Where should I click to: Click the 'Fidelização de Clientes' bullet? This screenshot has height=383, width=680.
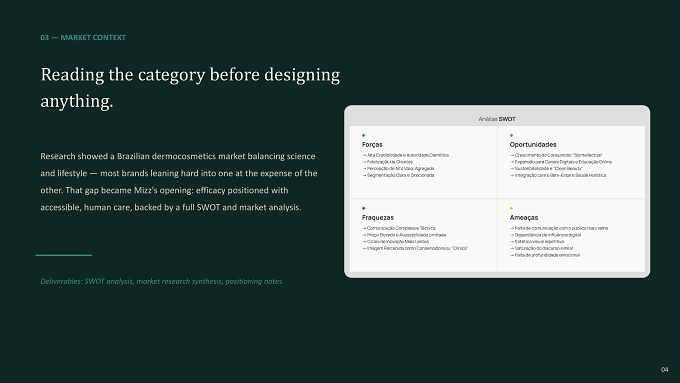click(388, 162)
